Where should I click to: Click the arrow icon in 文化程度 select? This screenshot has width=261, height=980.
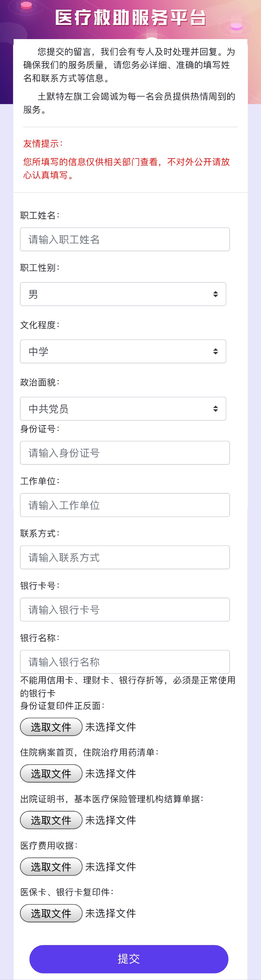[215, 351]
